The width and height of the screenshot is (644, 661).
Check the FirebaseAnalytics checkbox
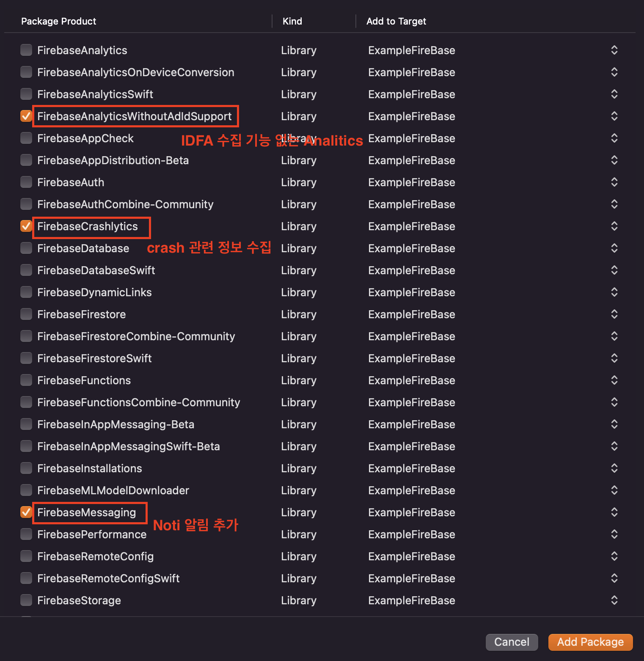[26, 50]
